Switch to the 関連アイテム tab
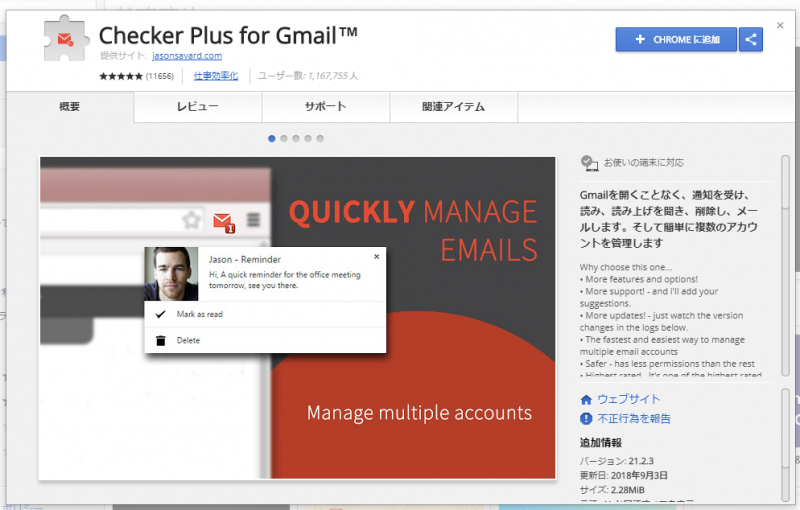The height and width of the screenshot is (510, 800). pos(454,107)
